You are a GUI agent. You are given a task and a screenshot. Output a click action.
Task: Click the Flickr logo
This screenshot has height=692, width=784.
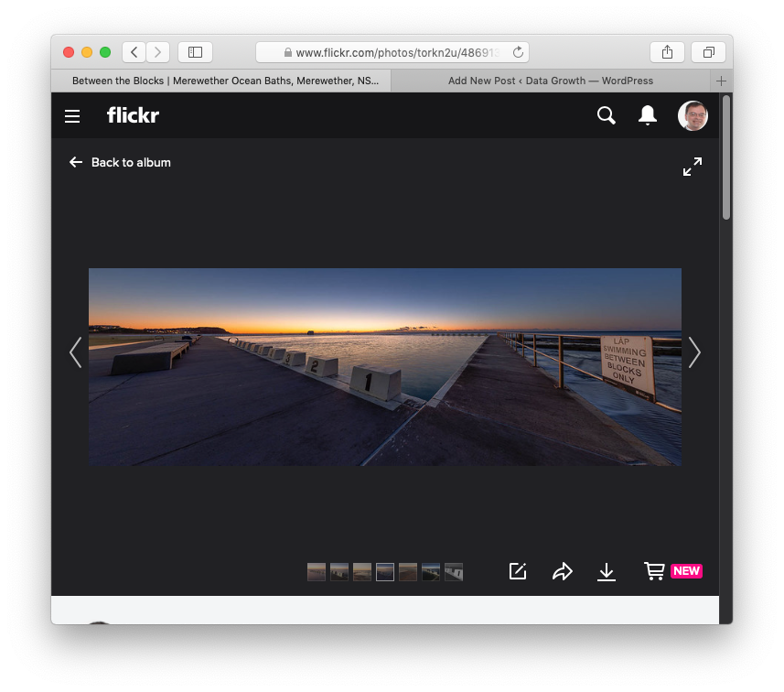(133, 115)
